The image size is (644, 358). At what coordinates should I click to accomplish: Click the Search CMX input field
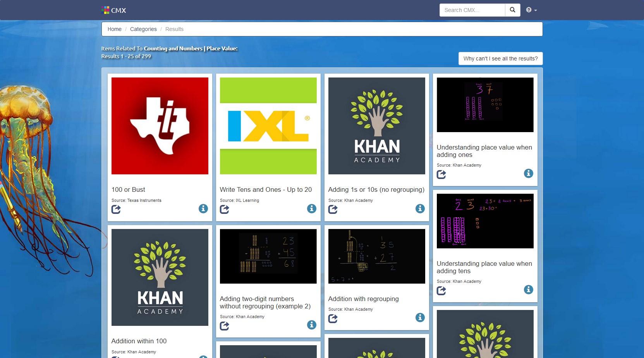click(x=472, y=10)
